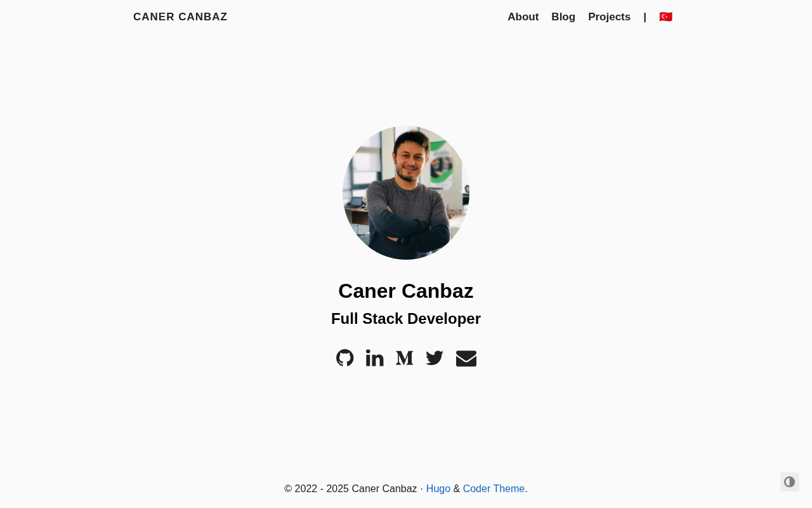
Task: Click the CANER CANBAZ site title
Action: tap(180, 17)
